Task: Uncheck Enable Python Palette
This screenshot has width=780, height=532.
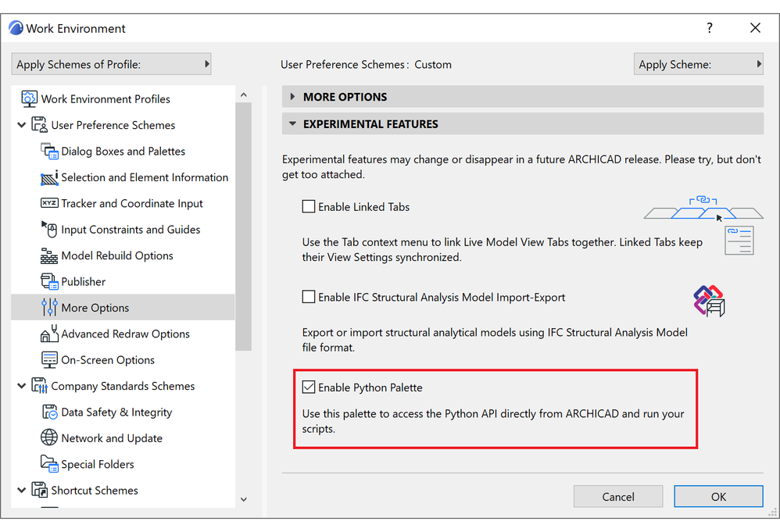Action: tap(309, 387)
